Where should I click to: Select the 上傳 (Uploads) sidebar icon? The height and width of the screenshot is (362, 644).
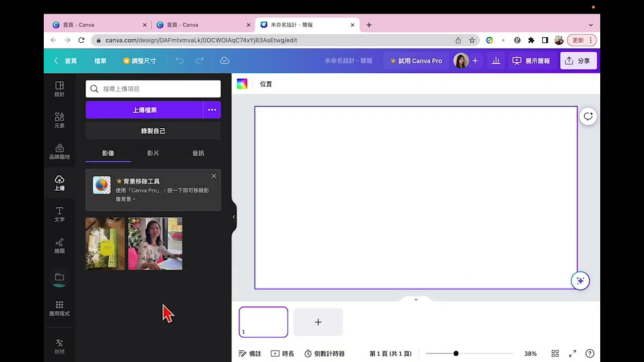tap(59, 183)
